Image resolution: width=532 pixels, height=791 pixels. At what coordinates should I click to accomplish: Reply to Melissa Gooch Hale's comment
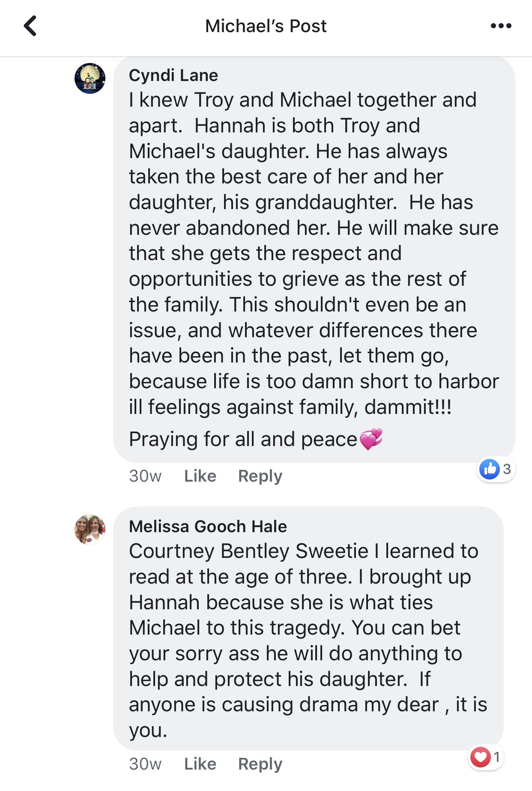point(260,764)
